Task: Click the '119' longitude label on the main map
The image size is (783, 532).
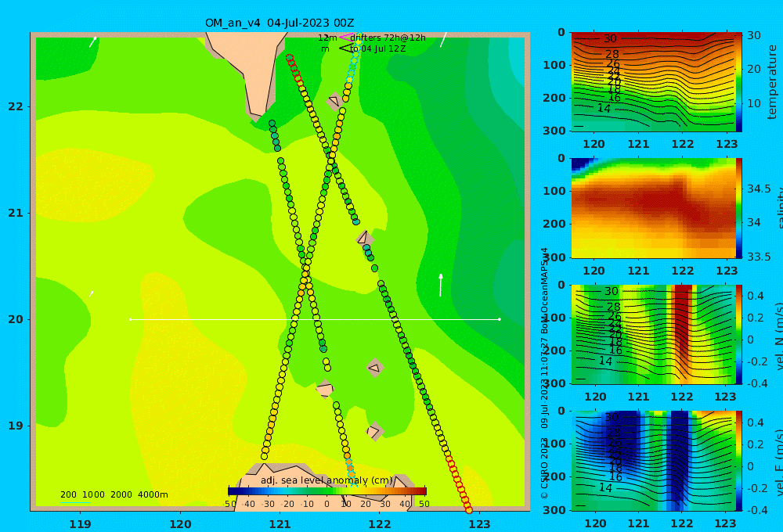Action: (80, 524)
